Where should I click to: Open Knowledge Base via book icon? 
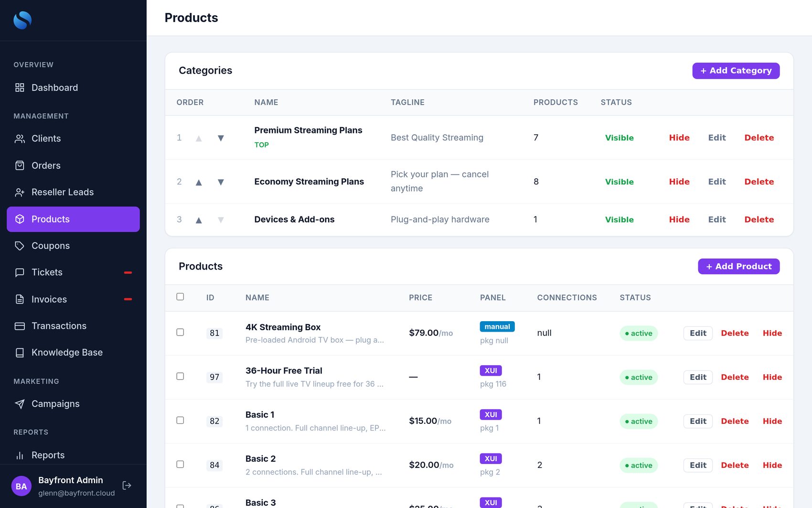click(x=20, y=353)
